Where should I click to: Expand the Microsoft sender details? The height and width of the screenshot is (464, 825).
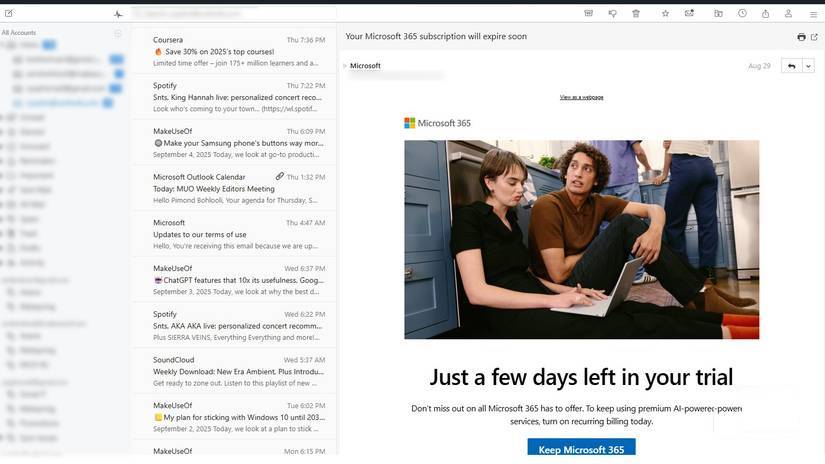pos(345,66)
